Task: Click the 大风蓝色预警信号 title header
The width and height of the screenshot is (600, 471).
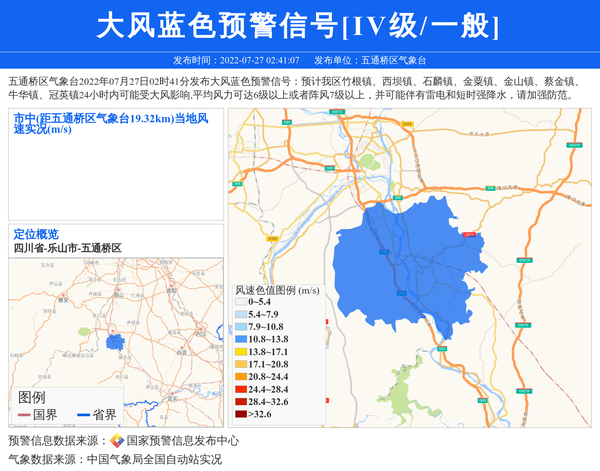Action: pos(300,25)
